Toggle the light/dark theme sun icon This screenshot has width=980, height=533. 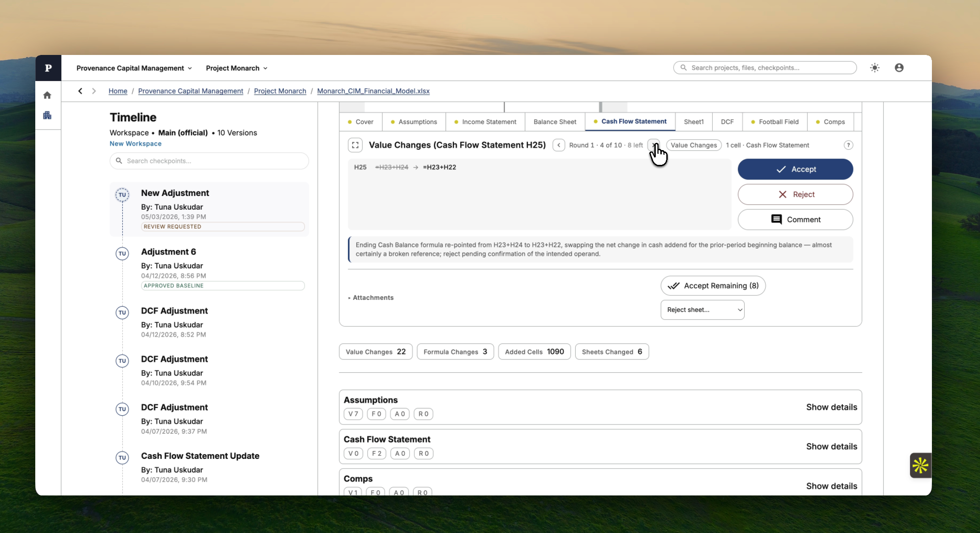(875, 68)
